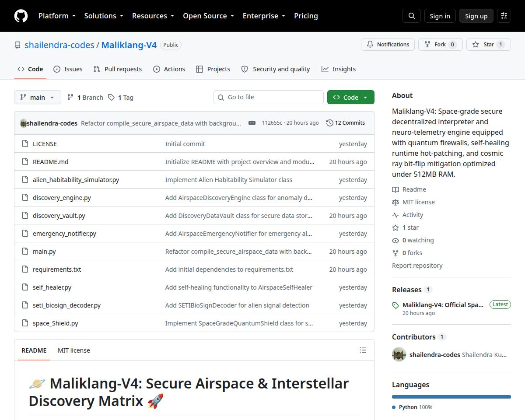Screen dimensions: 525x420
Task: Open the 1 Branch link
Action: click(x=85, y=98)
